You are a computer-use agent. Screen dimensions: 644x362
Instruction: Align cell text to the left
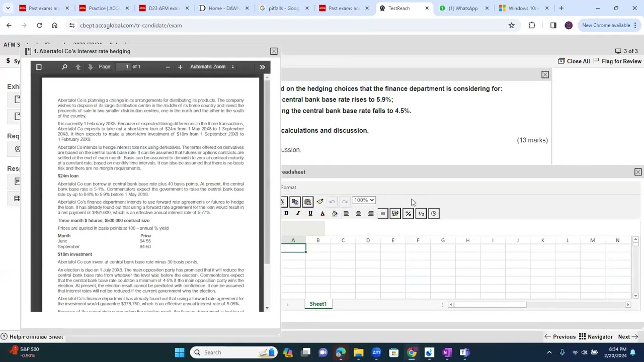346,214
